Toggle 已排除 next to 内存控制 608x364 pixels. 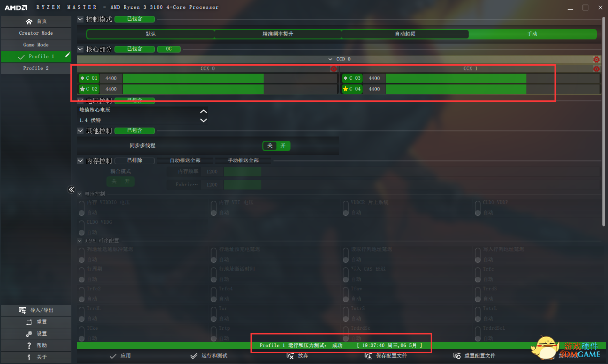[134, 160]
